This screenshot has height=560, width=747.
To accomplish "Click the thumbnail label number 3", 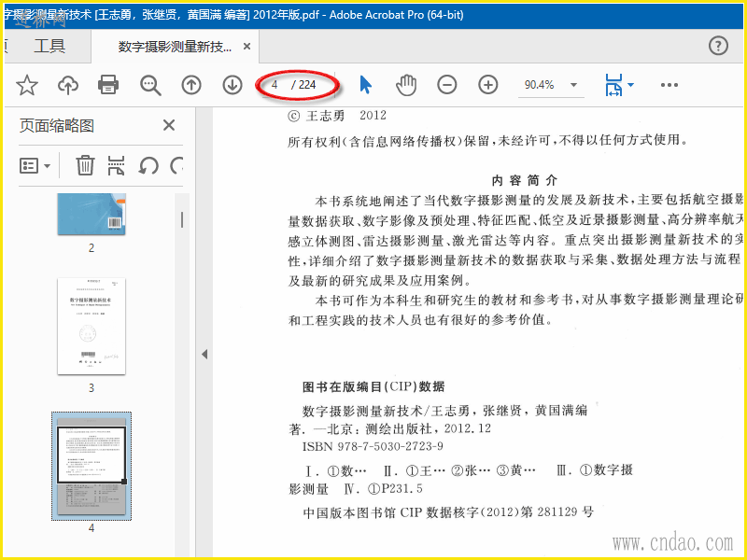I will 92,388.
